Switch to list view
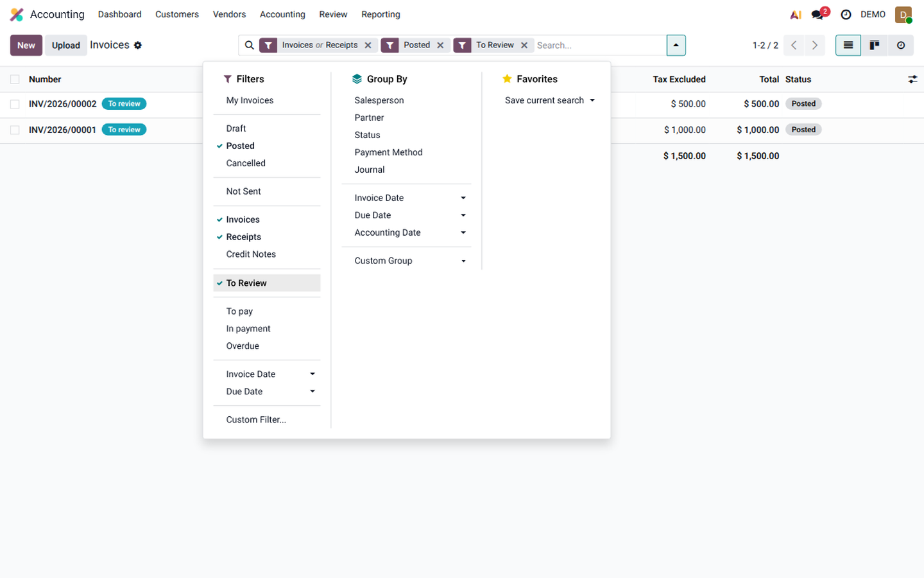This screenshot has height=578, width=924. pos(848,45)
